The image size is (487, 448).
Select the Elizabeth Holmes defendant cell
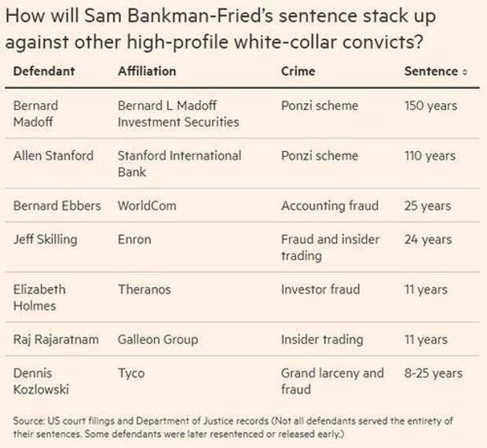pos(39,298)
